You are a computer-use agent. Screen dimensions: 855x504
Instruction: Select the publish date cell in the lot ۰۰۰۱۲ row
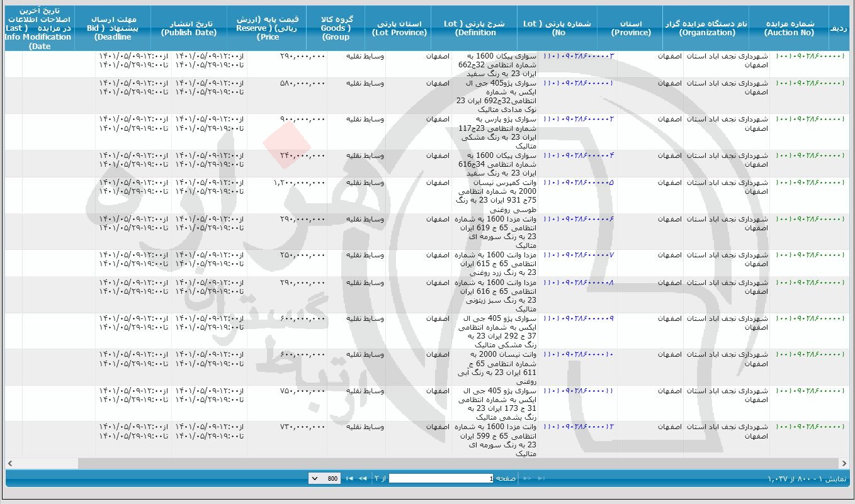tap(209, 431)
